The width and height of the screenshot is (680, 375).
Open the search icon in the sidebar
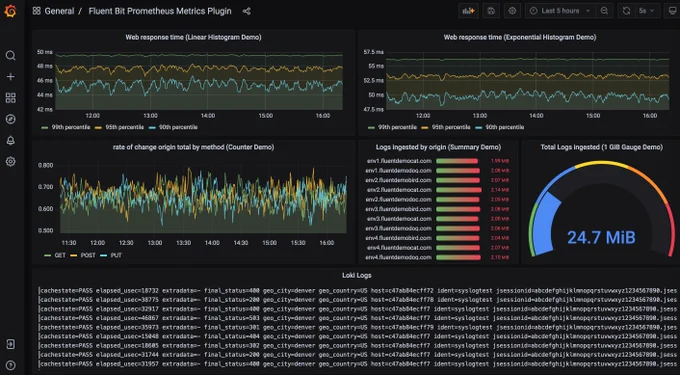[x=10, y=55]
